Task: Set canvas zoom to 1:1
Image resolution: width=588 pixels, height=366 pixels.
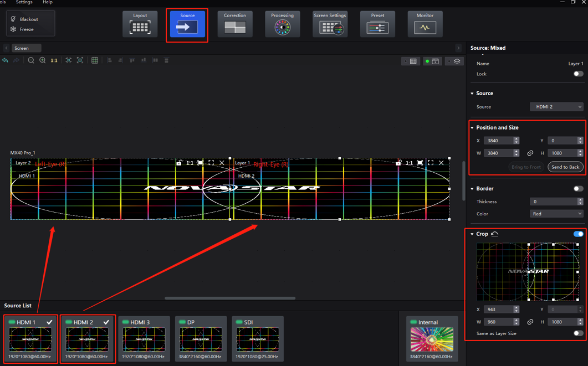Action: (x=54, y=60)
